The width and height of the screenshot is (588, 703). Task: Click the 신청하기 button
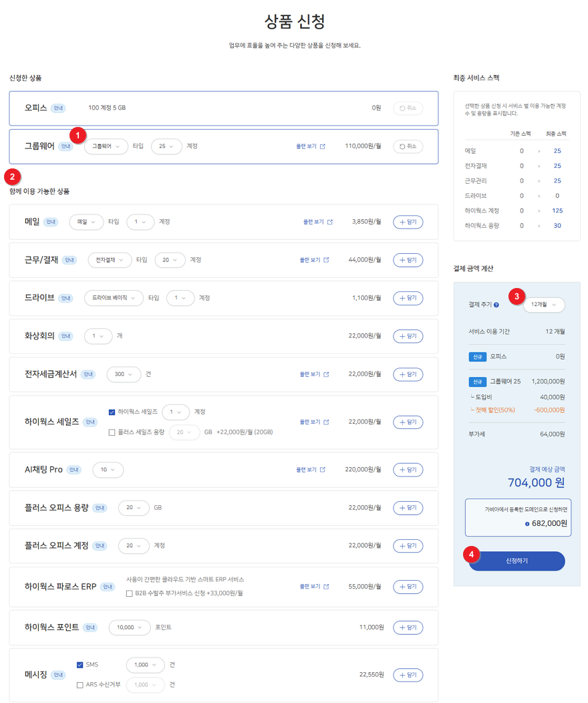[x=517, y=561]
